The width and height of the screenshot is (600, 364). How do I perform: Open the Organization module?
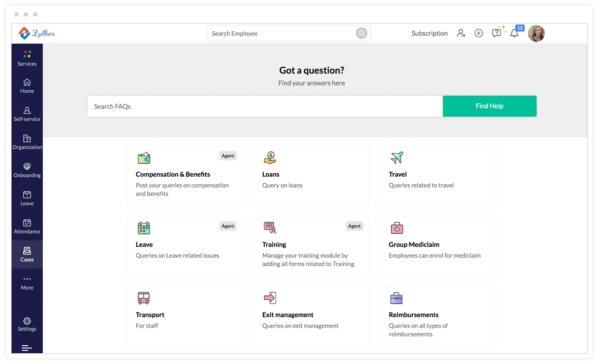[x=27, y=142]
